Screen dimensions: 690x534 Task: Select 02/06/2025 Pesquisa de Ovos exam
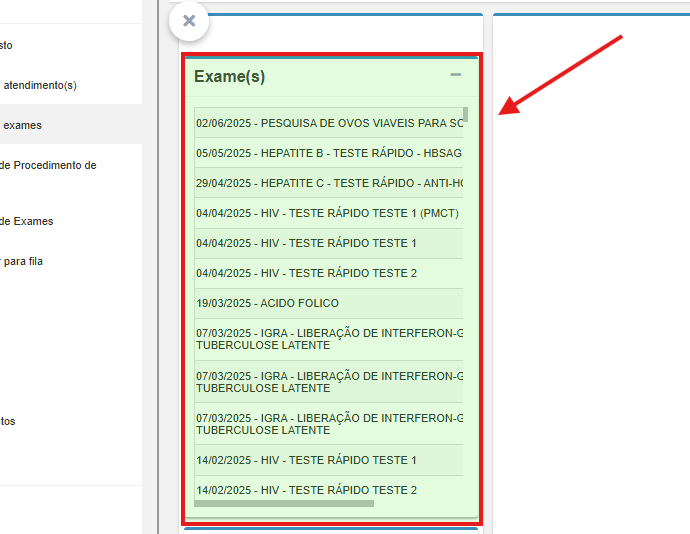point(329,124)
